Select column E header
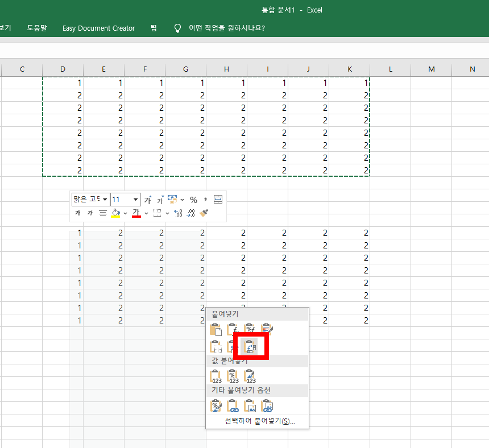 pyautogui.click(x=103, y=69)
